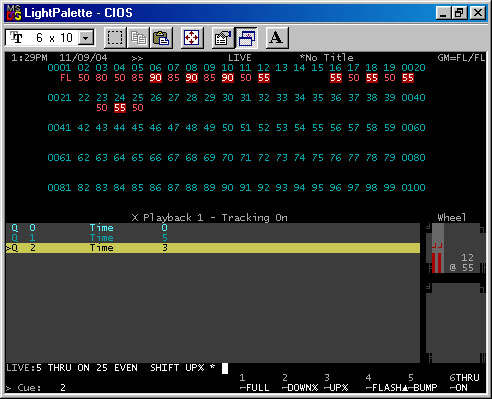Click 'X Playback 1 - Tracking On' heading
Viewport: 492px width, 399px height.
coord(210,218)
